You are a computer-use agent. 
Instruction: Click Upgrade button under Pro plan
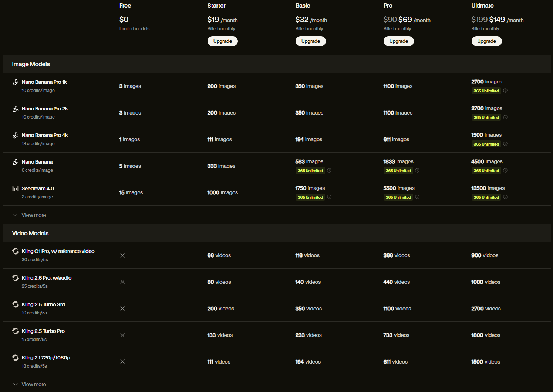click(398, 41)
